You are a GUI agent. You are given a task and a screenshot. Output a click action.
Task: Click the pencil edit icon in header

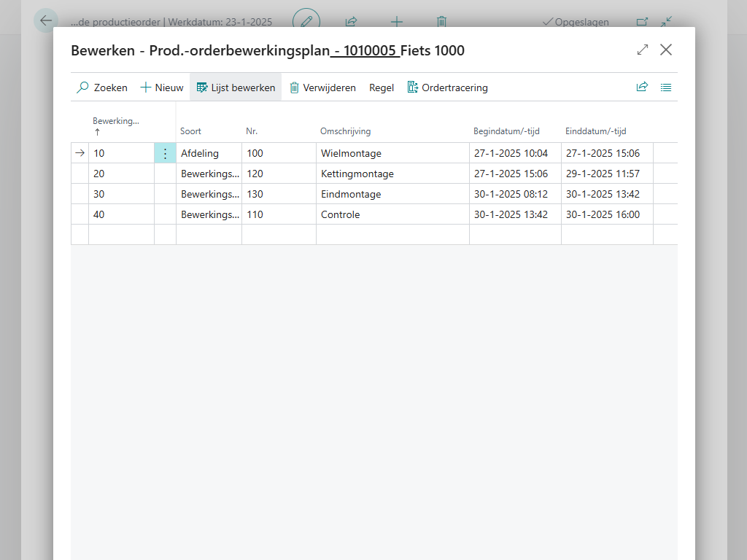[306, 21]
